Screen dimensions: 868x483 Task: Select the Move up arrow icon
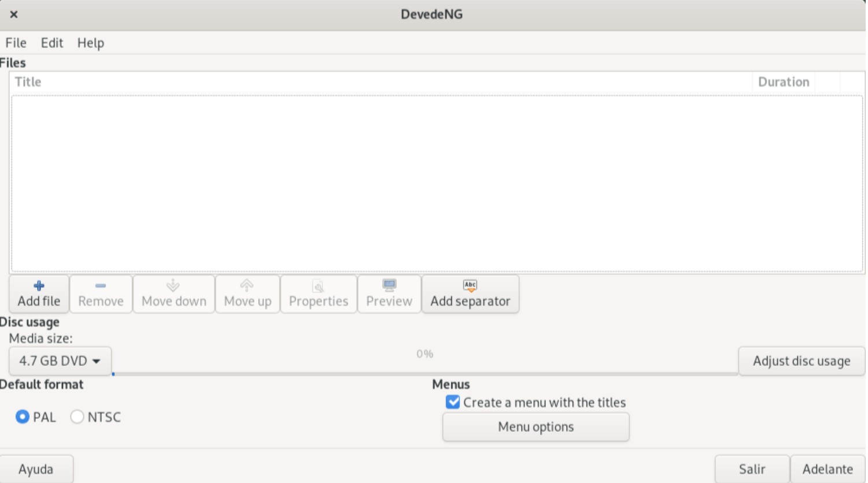pos(246,287)
